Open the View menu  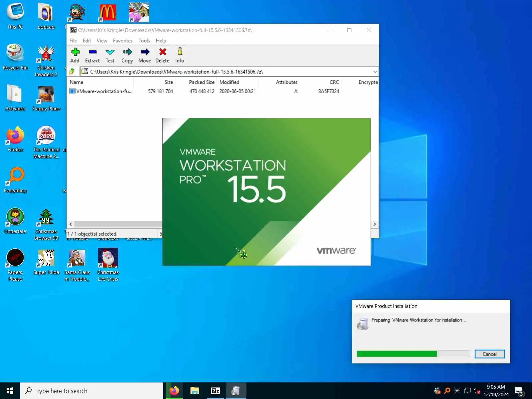point(102,41)
